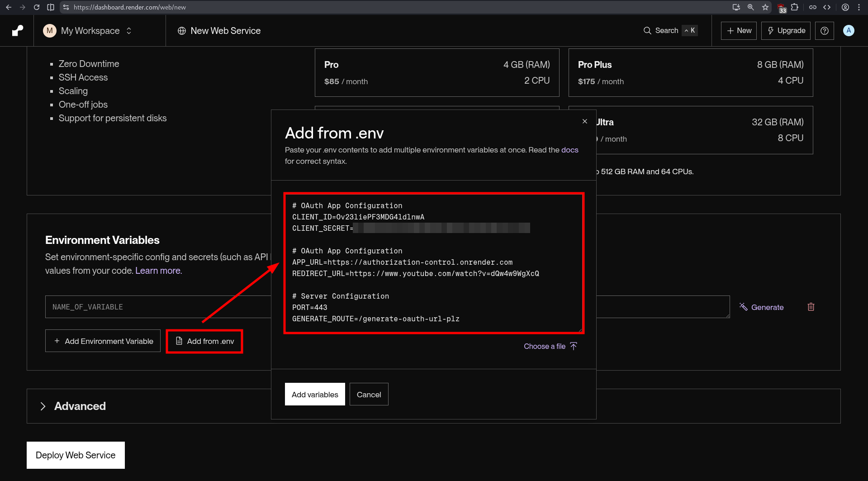Screen dimensions: 868x481
Task: Click the trash icon to delete the variable
Action: pos(810,307)
